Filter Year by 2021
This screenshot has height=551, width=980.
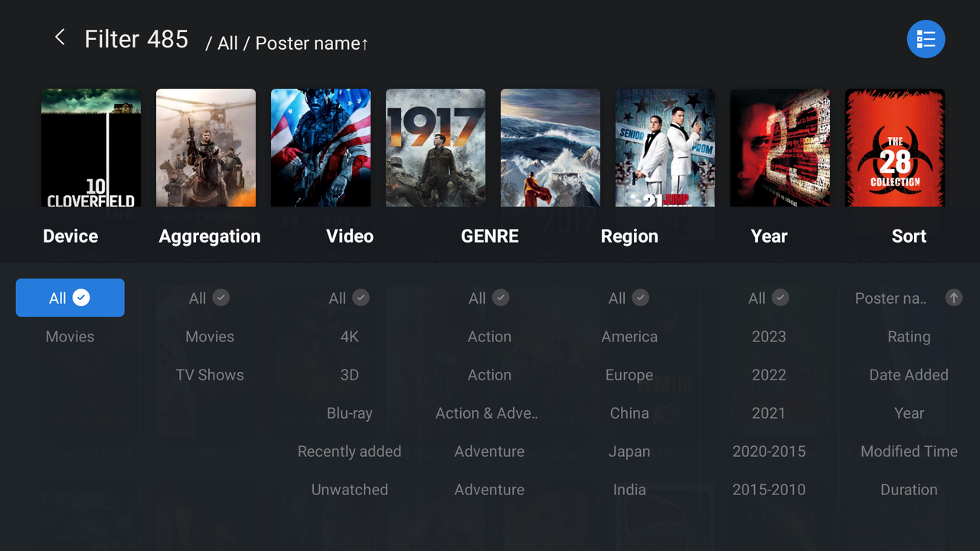(769, 412)
